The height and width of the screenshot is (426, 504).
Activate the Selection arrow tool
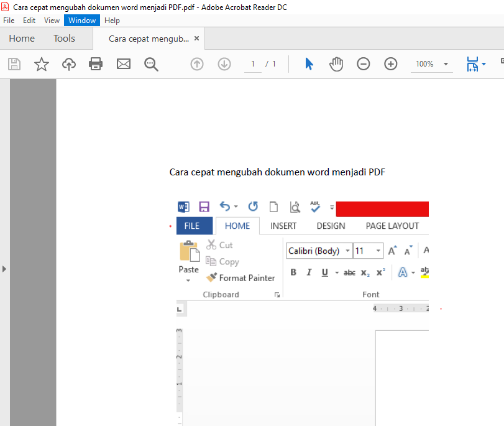(x=309, y=64)
